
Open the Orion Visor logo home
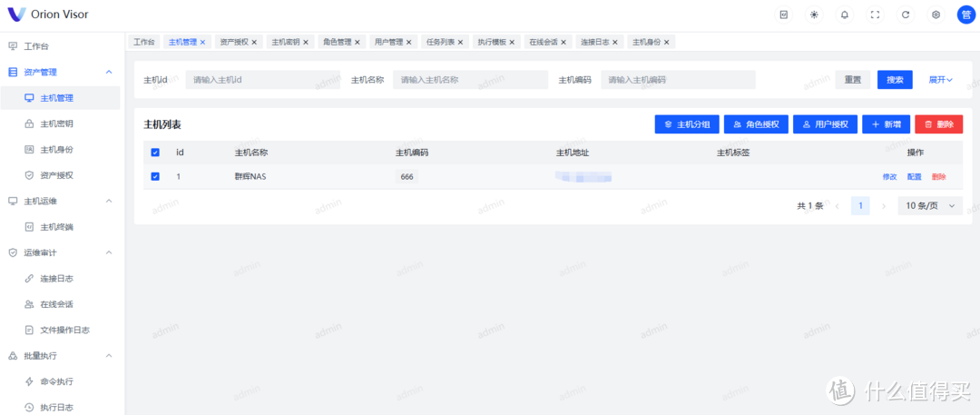pyautogui.click(x=47, y=15)
